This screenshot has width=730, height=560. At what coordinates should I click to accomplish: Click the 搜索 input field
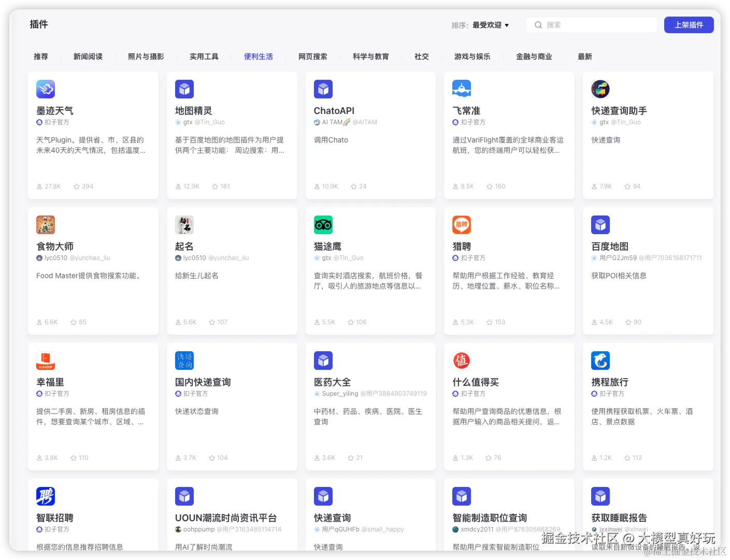click(592, 25)
